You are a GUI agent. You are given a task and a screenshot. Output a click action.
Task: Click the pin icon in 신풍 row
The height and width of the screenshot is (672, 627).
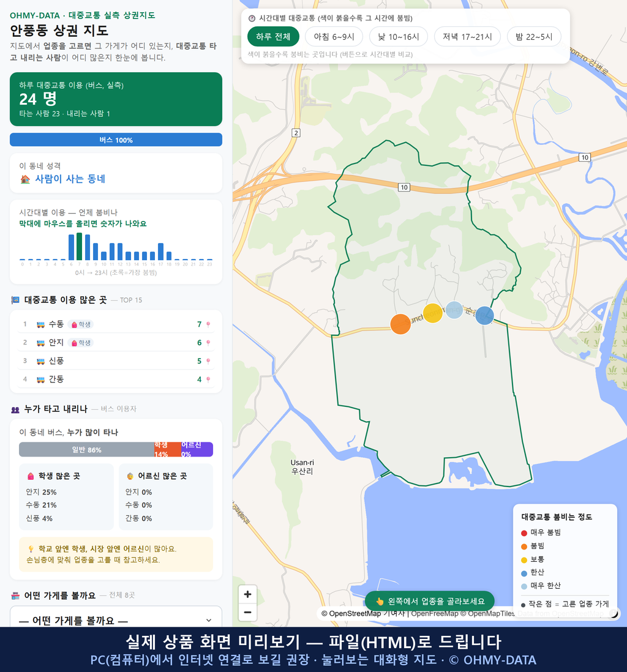click(x=208, y=361)
